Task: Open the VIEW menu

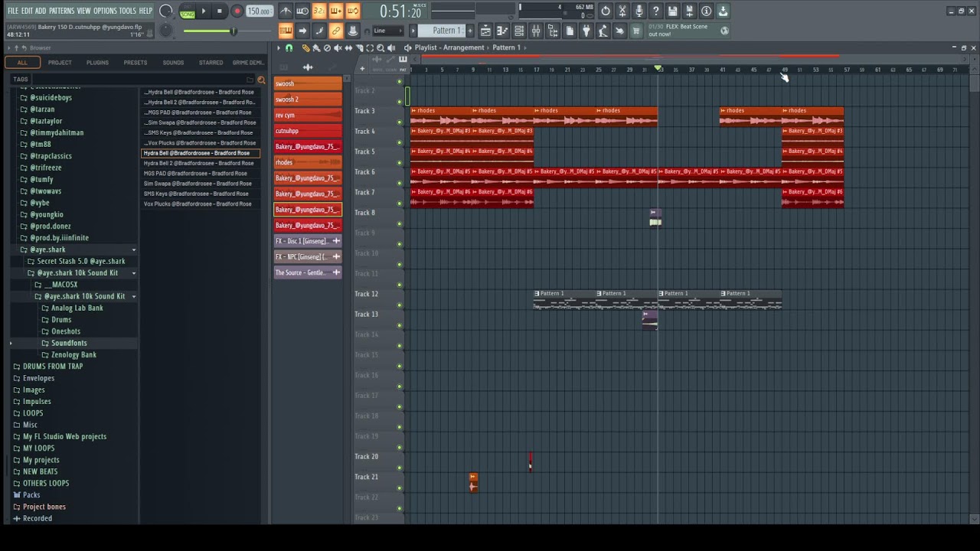Action: coord(83,11)
